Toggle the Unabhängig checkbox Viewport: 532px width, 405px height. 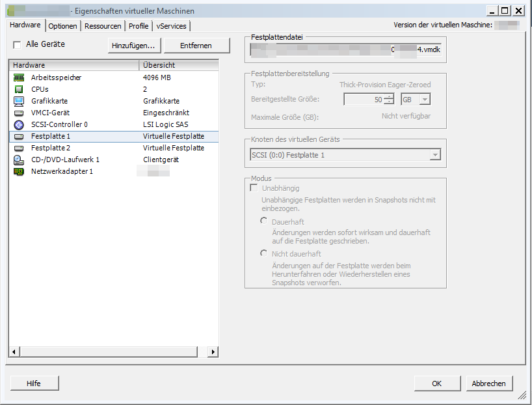coord(254,188)
